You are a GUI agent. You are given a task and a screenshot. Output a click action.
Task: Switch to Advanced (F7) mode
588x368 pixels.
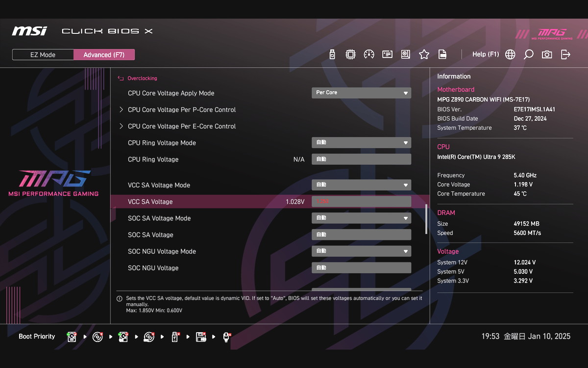(x=104, y=54)
